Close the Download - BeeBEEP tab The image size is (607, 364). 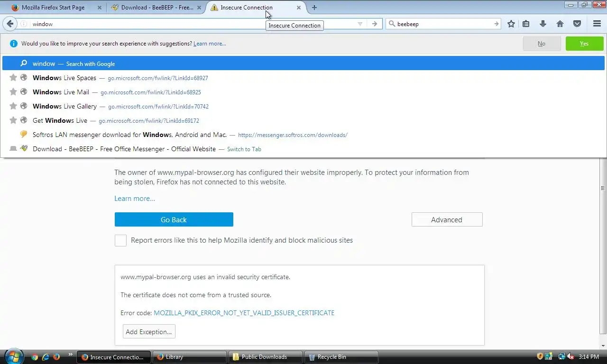(199, 8)
